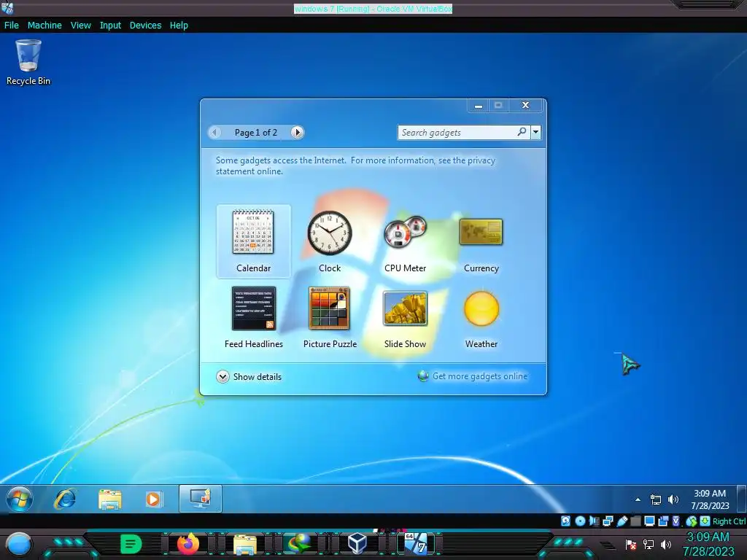Viewport: 747px width, 560px height.
Task: Open Windows Media Player in guest taskbar
Action: tap(153, 499)
